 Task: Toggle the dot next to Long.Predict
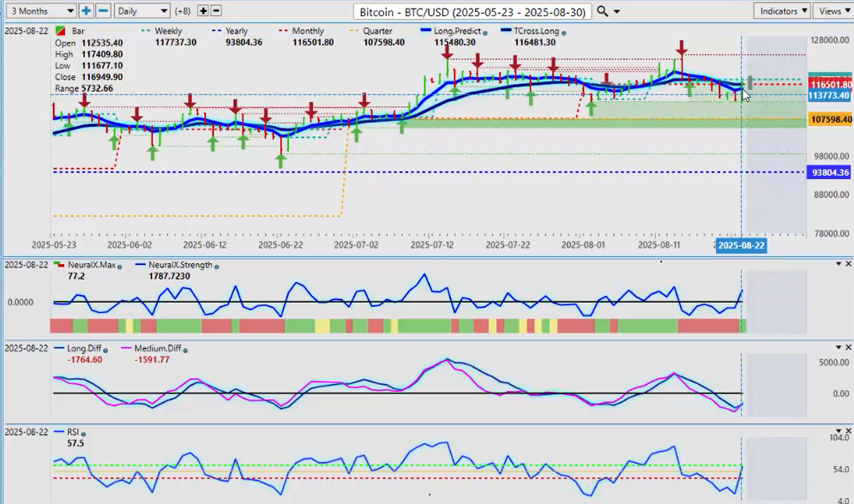click(x=485, y=31)
